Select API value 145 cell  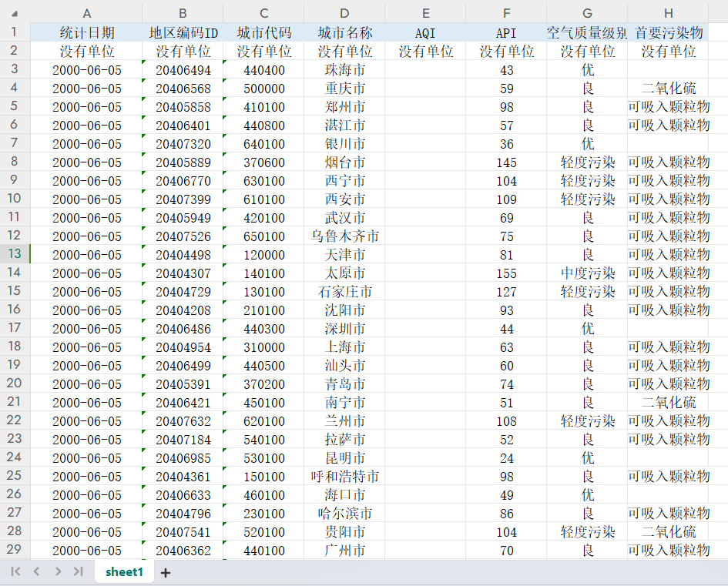[x=506, y=162]
